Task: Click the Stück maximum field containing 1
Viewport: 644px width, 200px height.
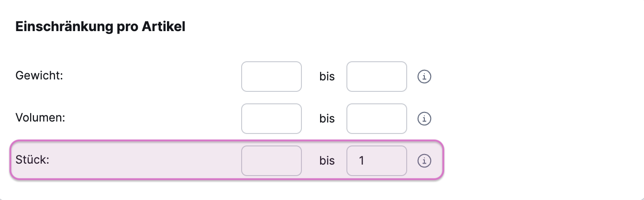Action: (x=377, y=161)
